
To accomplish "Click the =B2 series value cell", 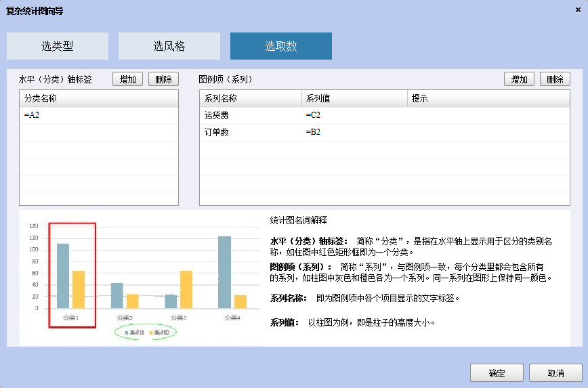I will [x=354, y=132].
